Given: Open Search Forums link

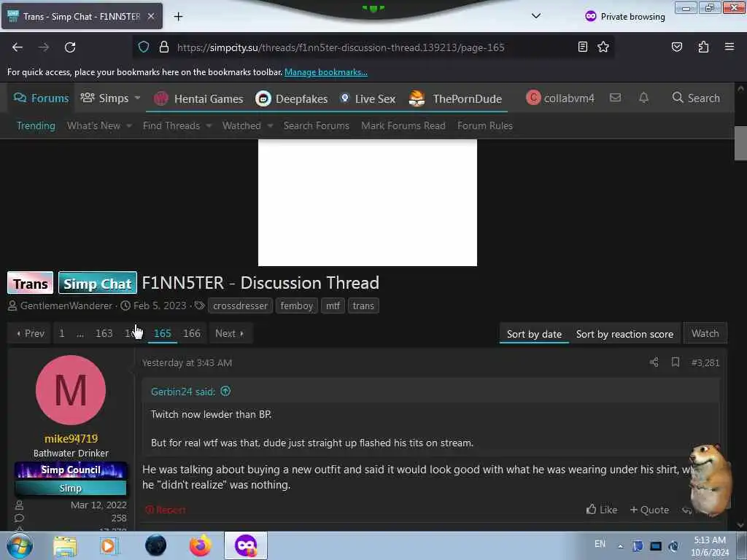Looking at the screenshot, I should coord(317,125).
